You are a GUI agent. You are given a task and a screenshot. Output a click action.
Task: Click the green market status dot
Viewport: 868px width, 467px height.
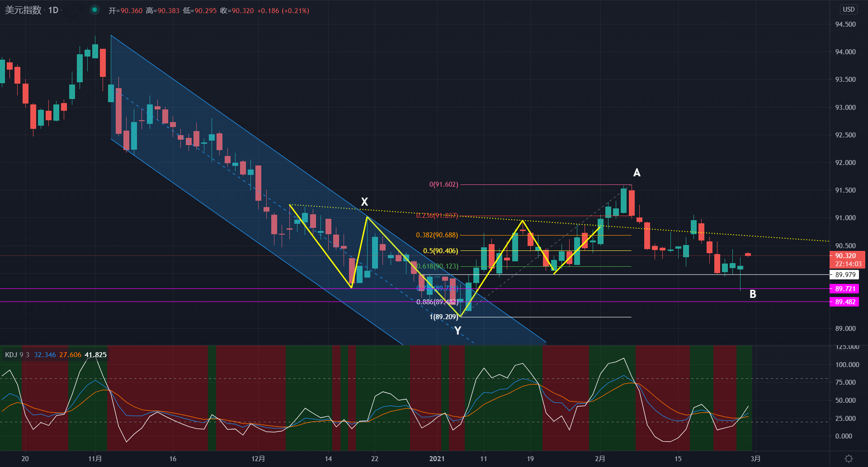pyautogui.click(x=94, y=9)
